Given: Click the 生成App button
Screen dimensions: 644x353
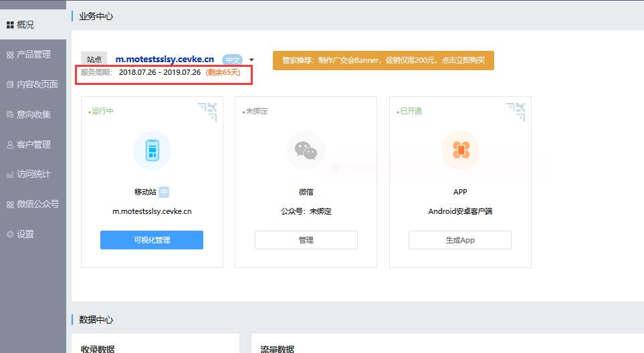Looking at the screenshot, I should coord(460,240).
